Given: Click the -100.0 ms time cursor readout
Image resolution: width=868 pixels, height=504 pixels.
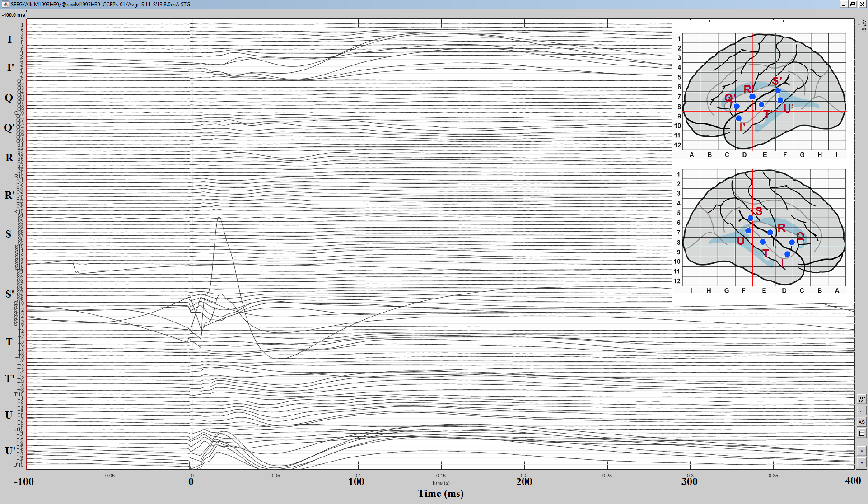Looking at the screenshot, I should (x=14, y=15).
